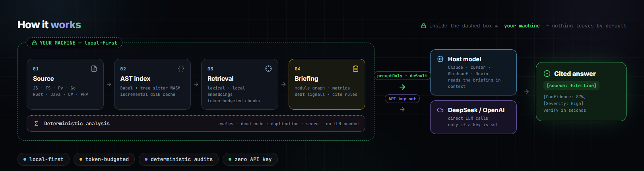
Task: Click the lock icon in YOUR MACHINE badge
Action: [34, 43]
